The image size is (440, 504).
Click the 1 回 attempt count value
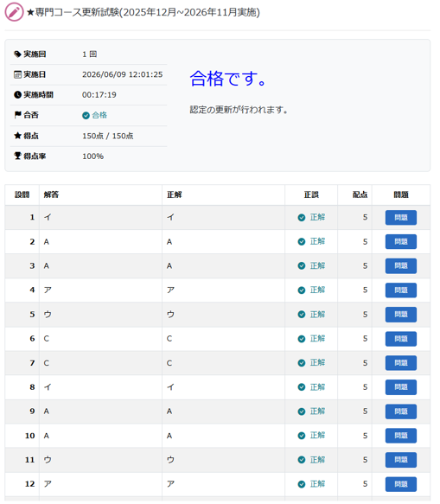[x=89, y=54]
